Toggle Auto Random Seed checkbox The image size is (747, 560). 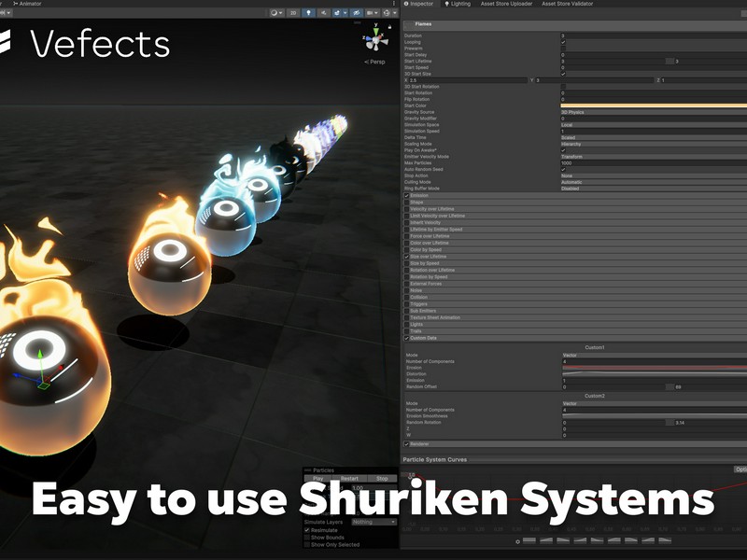563,169
